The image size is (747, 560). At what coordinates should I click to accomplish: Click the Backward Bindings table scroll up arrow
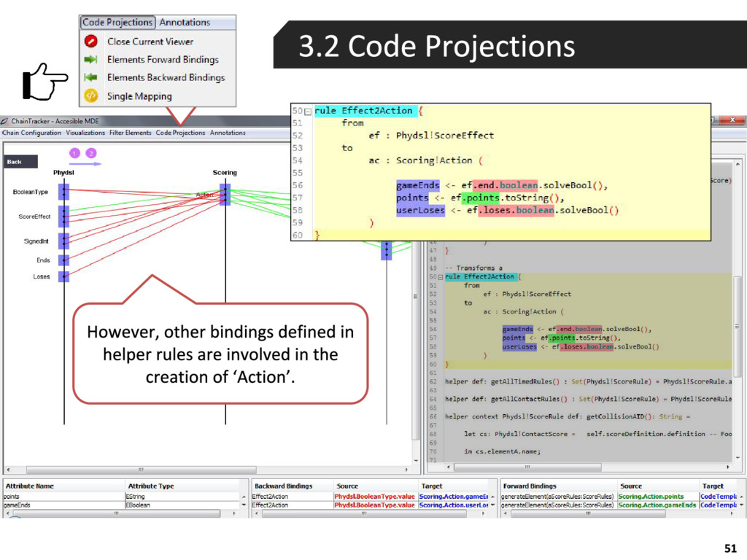point(492,497)
